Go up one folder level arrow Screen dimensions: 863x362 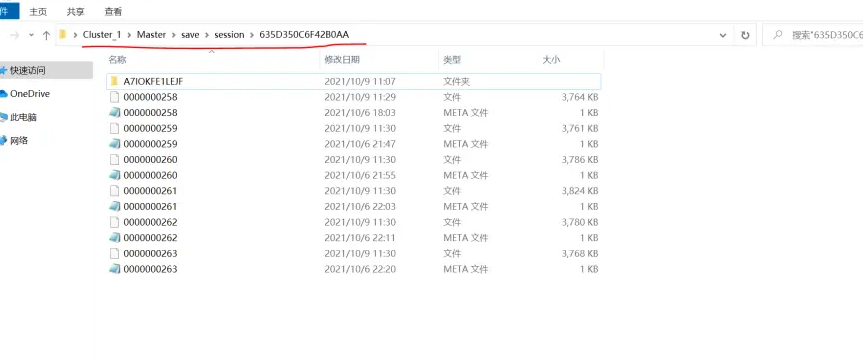click(47, 35)
